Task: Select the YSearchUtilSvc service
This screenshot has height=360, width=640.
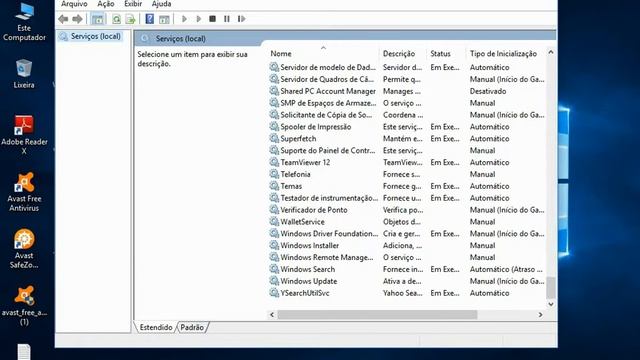Action: point(304,293)
